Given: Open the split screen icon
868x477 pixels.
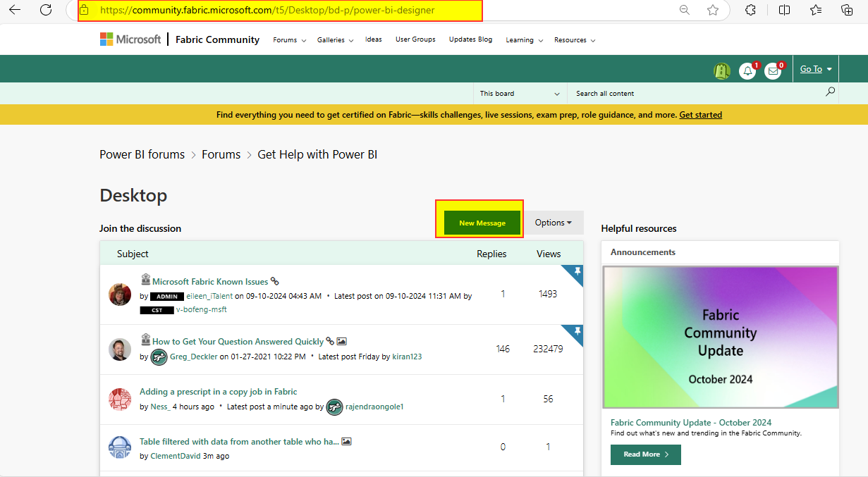Looking at the screenshot, I should click(x=784, y=10).
